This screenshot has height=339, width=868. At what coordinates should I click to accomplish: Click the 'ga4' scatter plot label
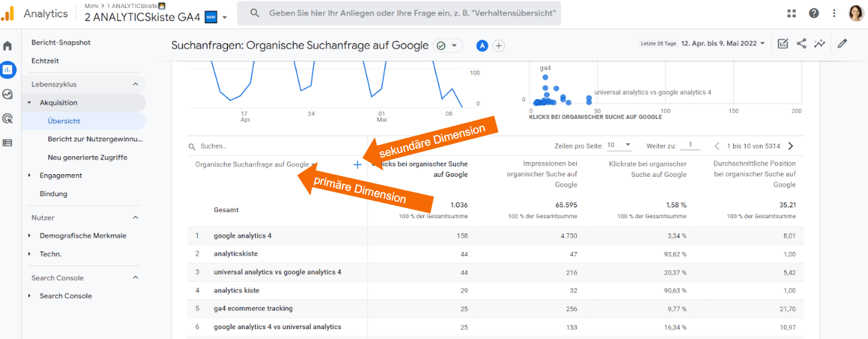(545, 68)
